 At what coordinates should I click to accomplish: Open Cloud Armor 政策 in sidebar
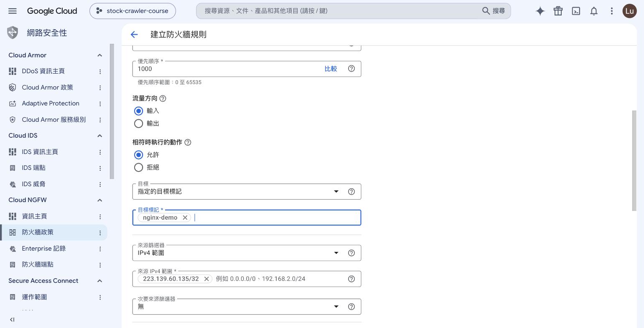pyautogui.click(x=47, y=87)
